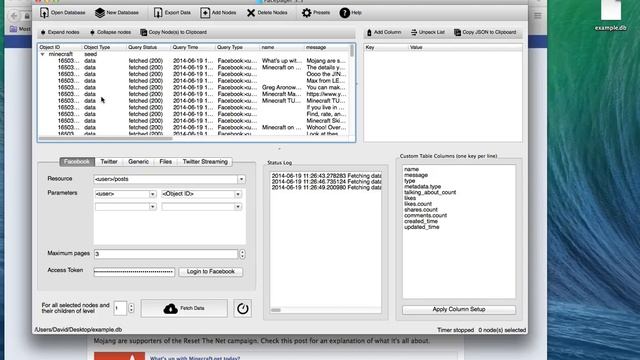Click the Export Data toolbar icon
Viewport: 640px width, 360px height.
pos(158,13)
